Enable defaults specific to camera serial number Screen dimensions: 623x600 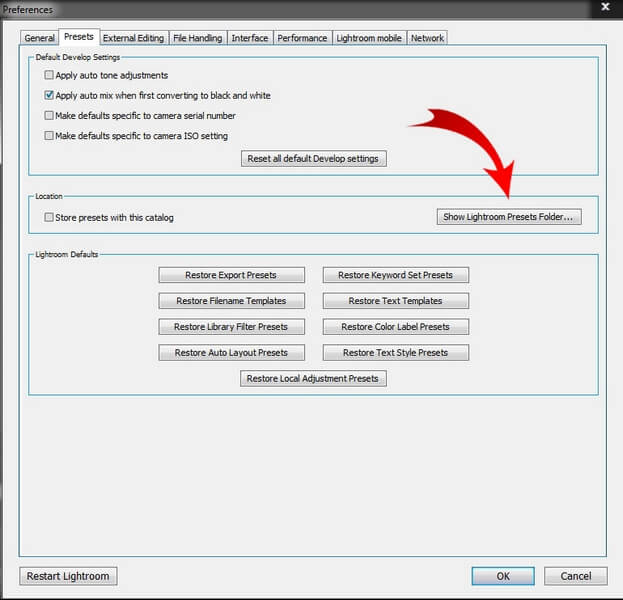(49, 116)
